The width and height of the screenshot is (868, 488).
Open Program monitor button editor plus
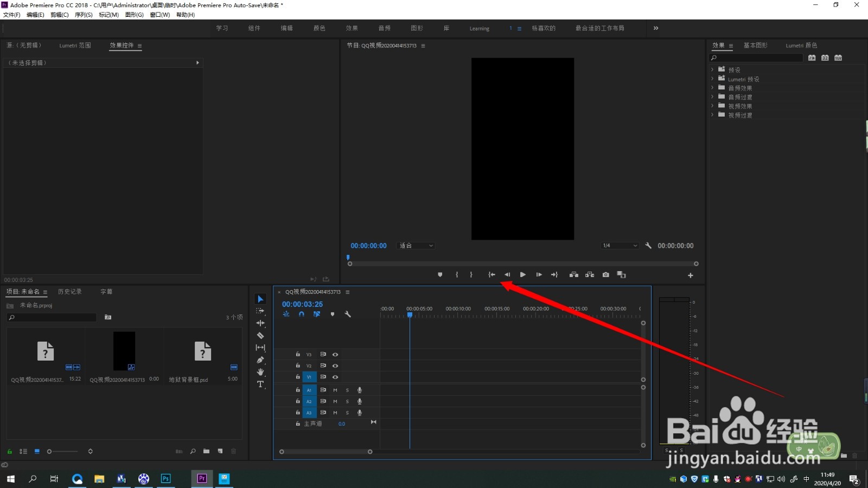(x=691, y=275)
